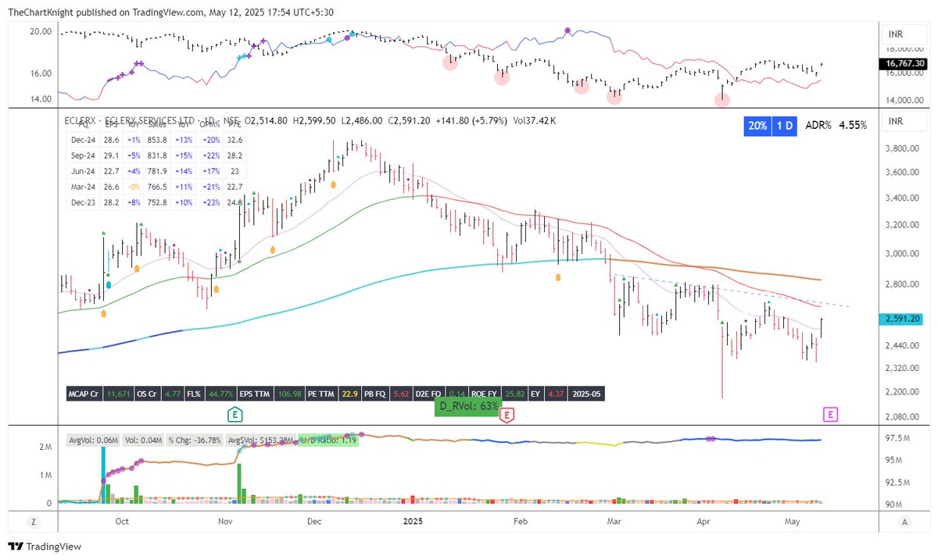This screenshot has height=560, width=938.
Task: Click the ADR% 4.55% readout
Action: pos(835,125)
